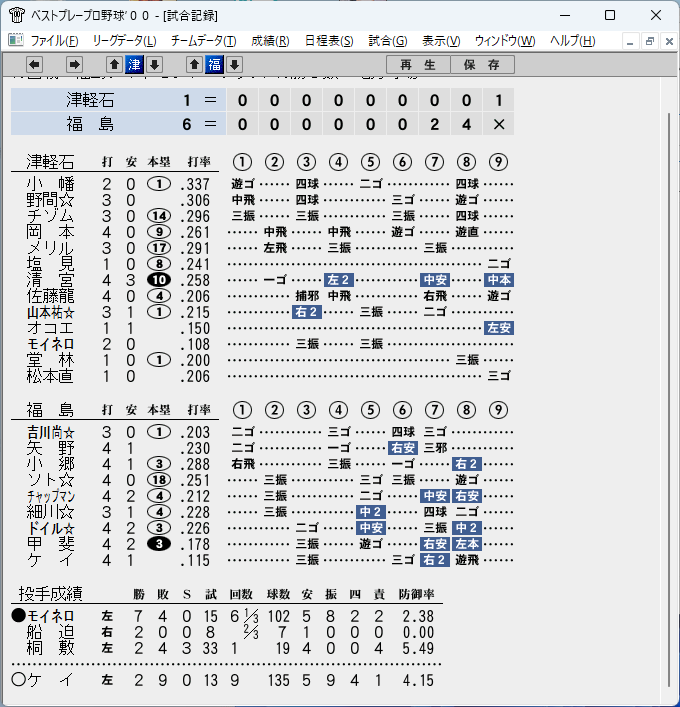Click the down arrow right of 福 icon
This screenshot has height=707, width=680.
[234, 65]
